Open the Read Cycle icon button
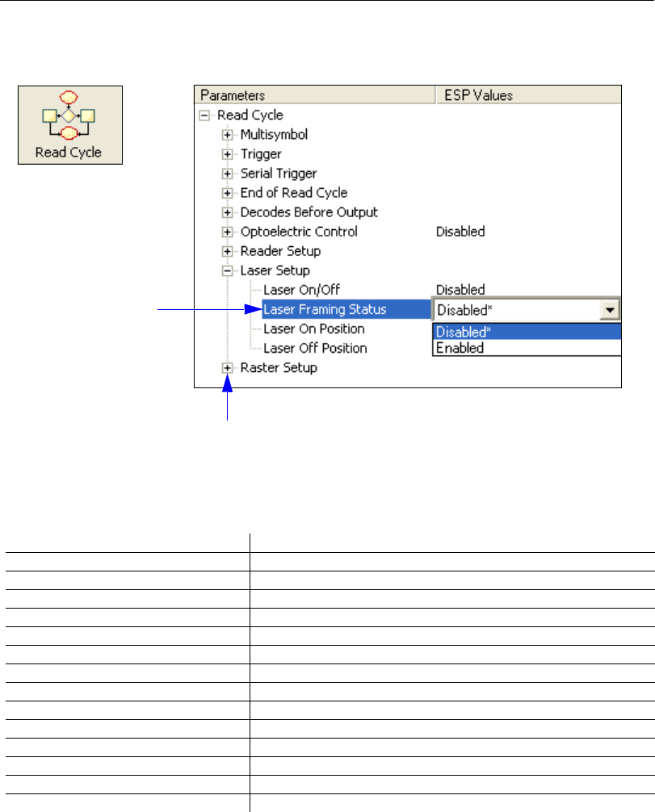Viewport: 655px width, 812px height. 70,125
